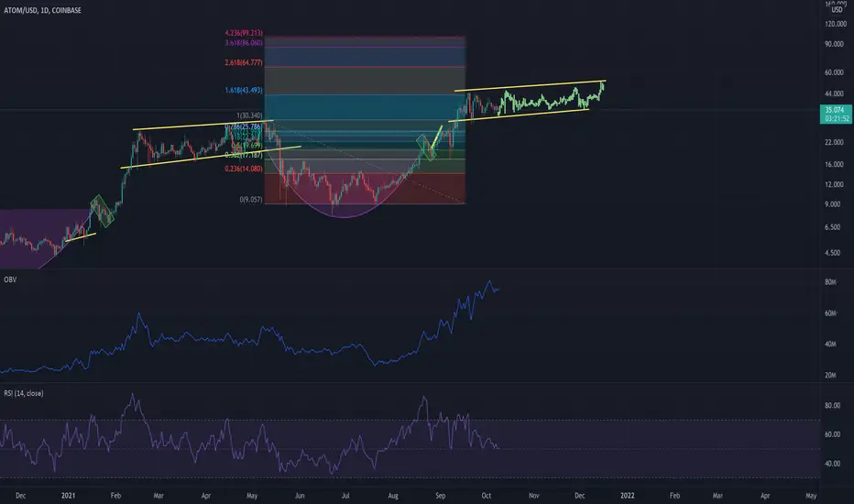
Task: Click 80.00 on the RSI scale
Action: (x=832, y=406)
